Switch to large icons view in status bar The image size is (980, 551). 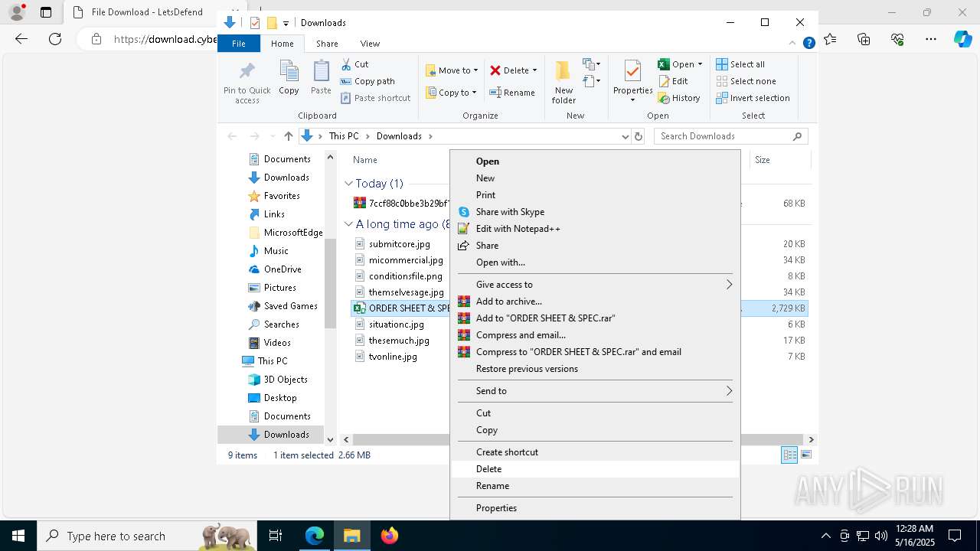click(x=806, y=455)
